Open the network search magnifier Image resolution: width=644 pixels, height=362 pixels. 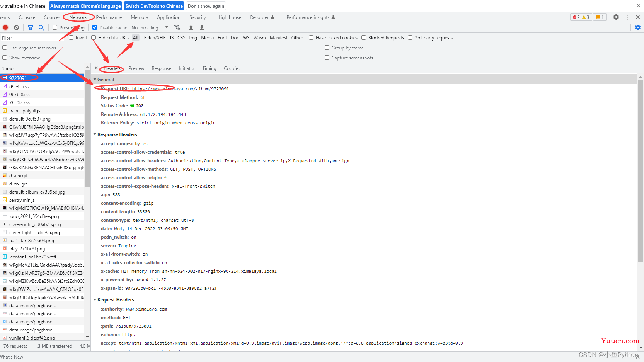[41, 27]
